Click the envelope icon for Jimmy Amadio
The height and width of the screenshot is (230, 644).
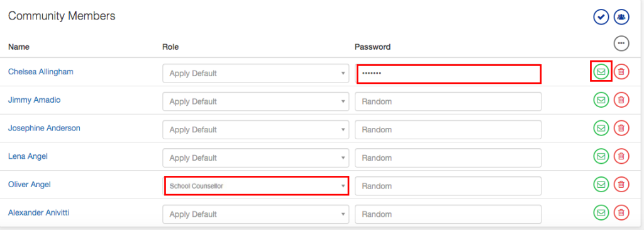(x=601, y=100)
